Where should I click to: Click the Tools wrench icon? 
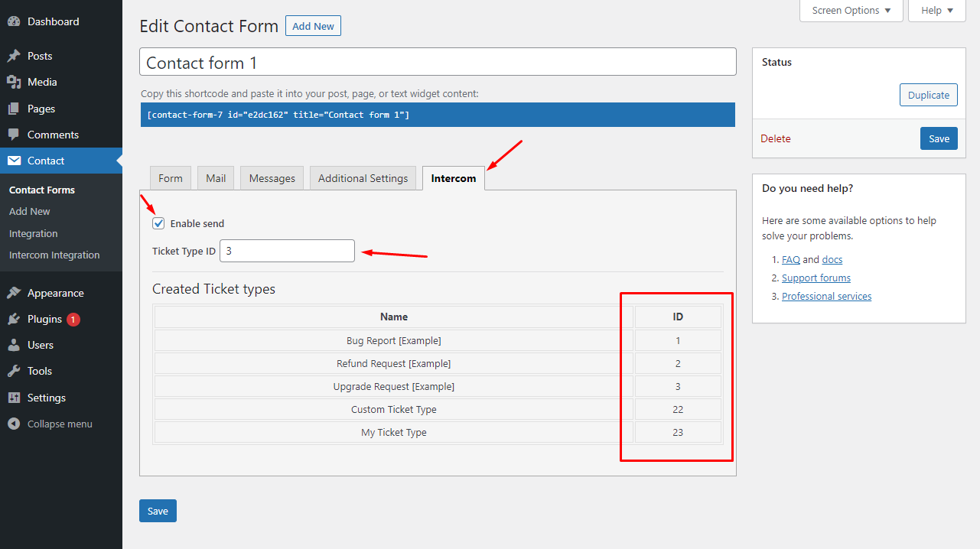click(14, 371)
